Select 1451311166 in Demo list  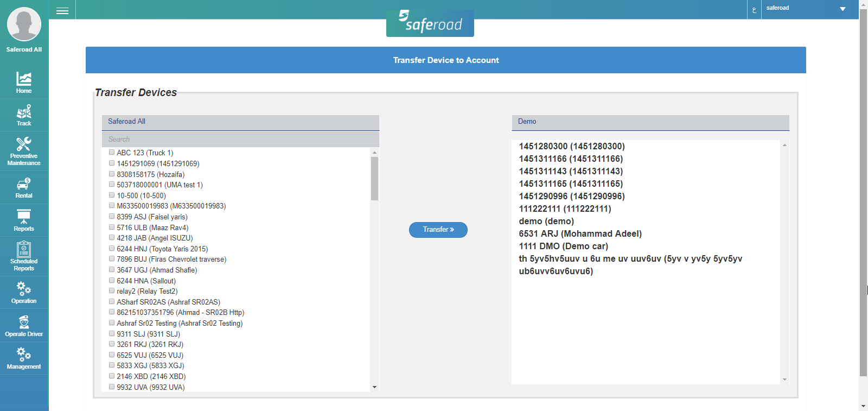coord(571,159)
